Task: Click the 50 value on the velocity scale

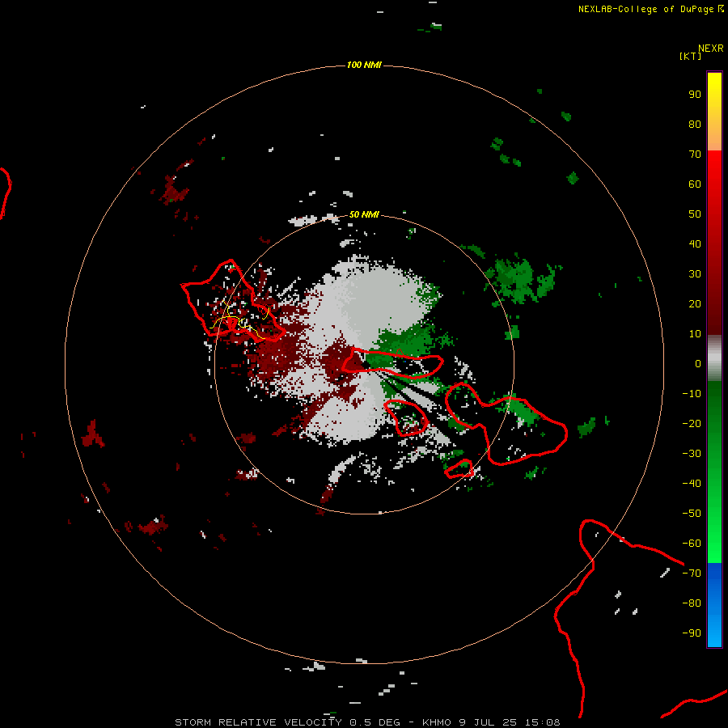Action: pos(695,214)
